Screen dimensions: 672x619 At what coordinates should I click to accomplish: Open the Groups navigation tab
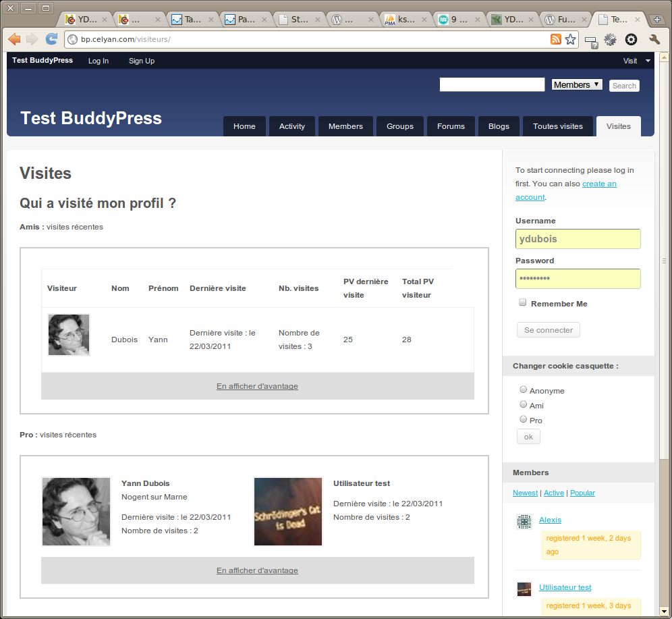(x=400, y=126)
